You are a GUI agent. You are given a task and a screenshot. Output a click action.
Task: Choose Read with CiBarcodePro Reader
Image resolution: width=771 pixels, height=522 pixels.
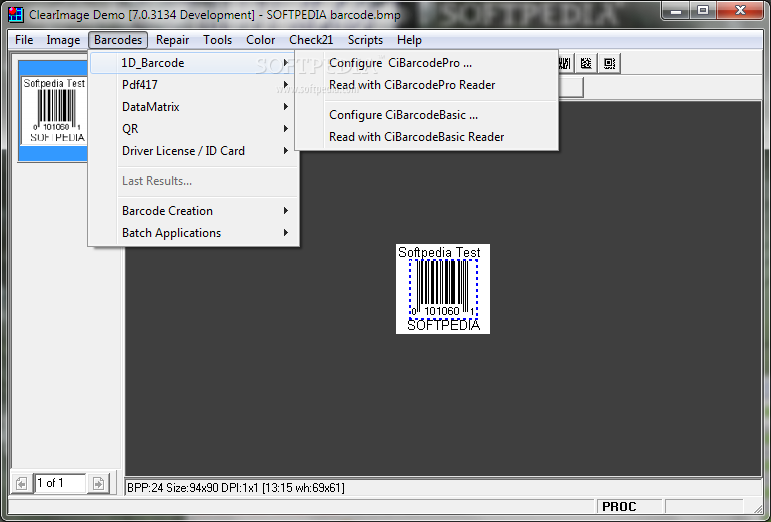click(426, 85)
